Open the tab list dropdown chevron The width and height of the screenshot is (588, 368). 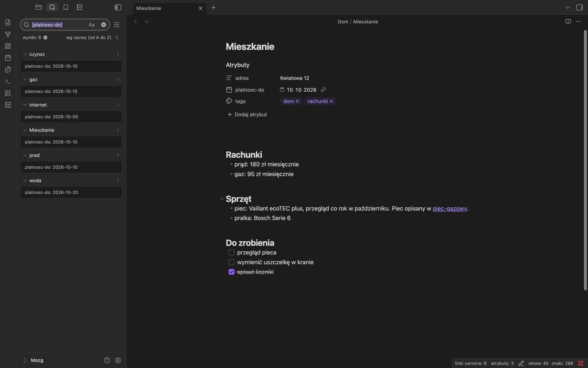pyautogui.click(x=568, y=8)
